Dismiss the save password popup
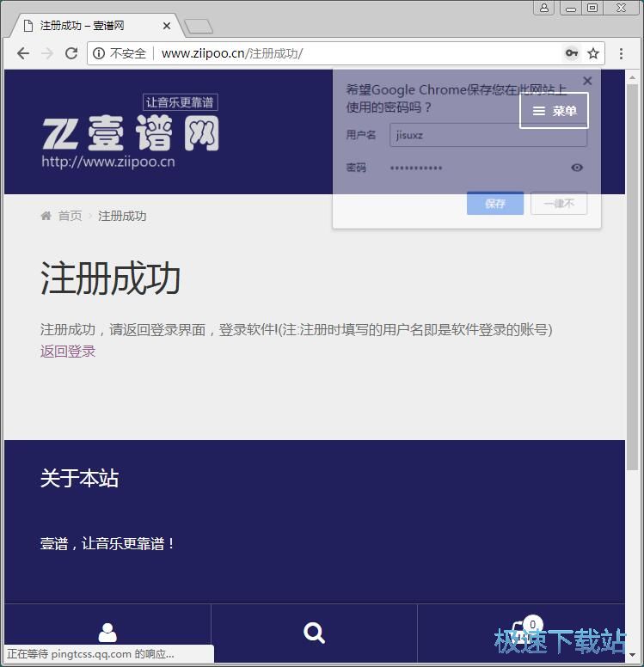This screenshot has height=667, width=644. [x=587, y=81]
